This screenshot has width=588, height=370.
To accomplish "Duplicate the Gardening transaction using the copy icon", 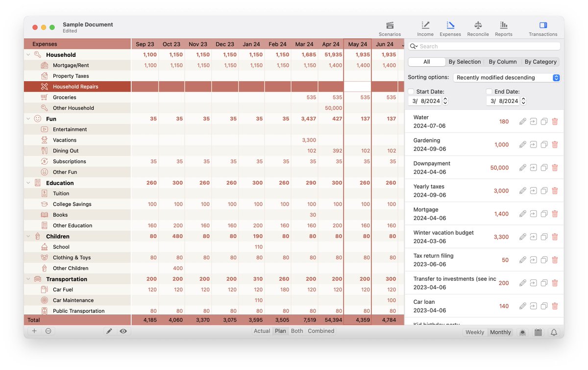I will click(543, 145).
